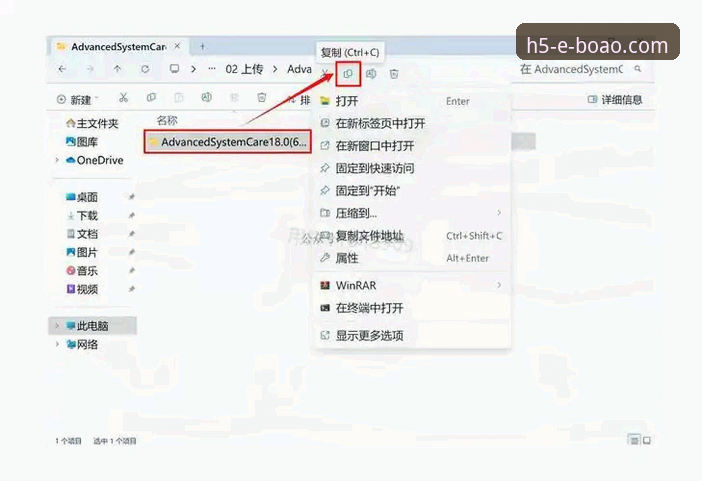Select the AdvancedSystemCare18.0 folder
702x481 pixels.
tap(227, 142)
